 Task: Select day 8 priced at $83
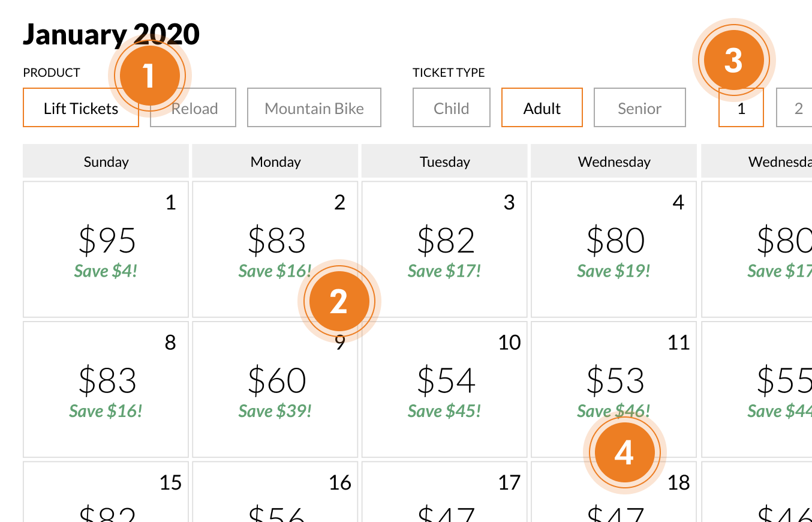[x=106, y=389]
